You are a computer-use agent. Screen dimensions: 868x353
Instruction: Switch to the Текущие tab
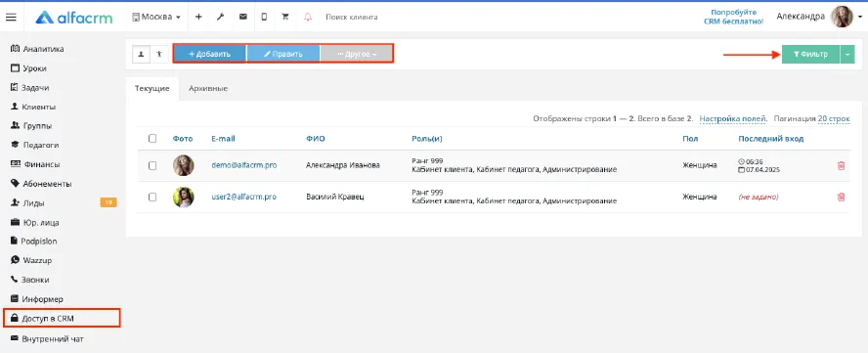tap(152, 89)
